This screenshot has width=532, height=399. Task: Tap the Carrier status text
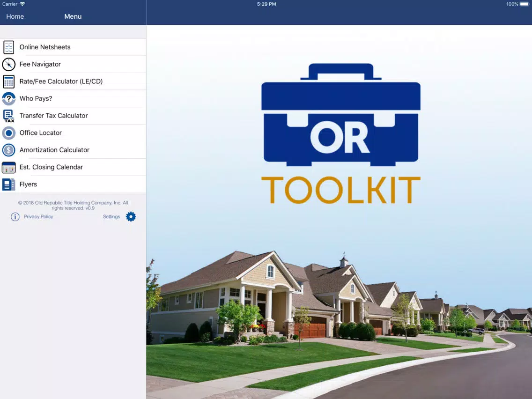click(10, 4)
